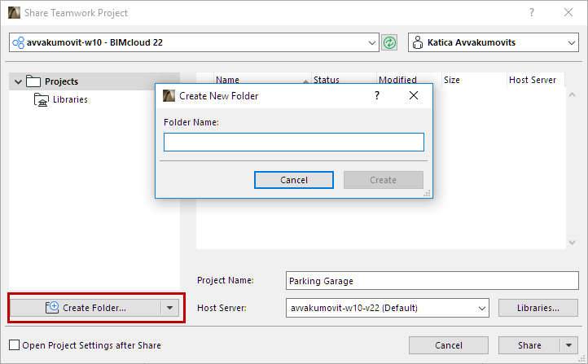Sort list by Size column header

tap(474, 80)
